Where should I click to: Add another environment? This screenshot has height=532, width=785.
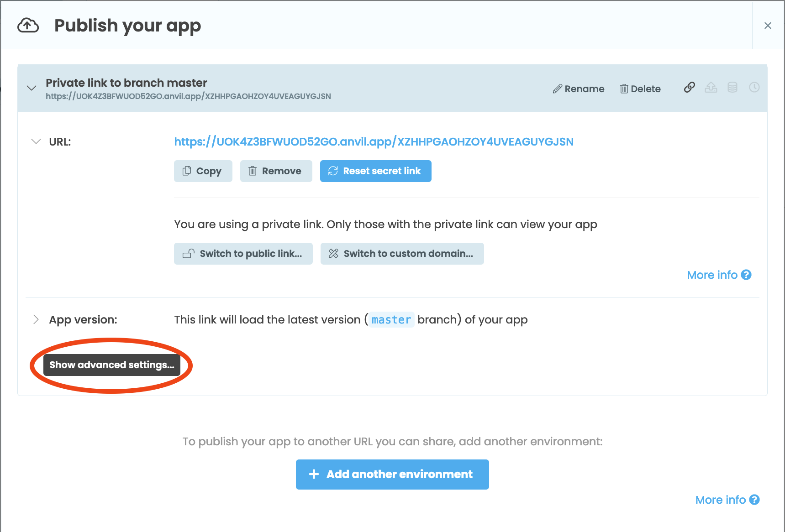click(392, 474)
